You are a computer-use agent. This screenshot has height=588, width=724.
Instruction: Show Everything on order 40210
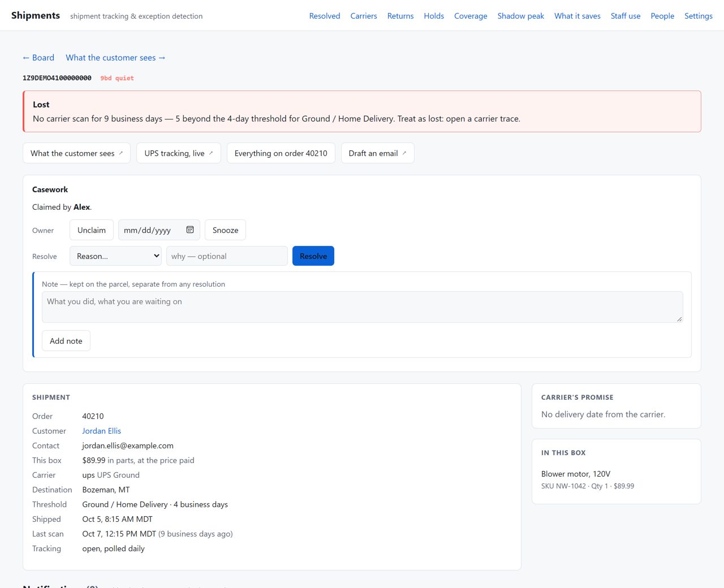point(281,153)
